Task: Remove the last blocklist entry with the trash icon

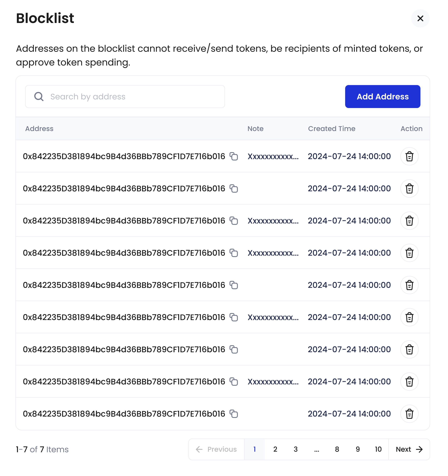Action: 409,414
